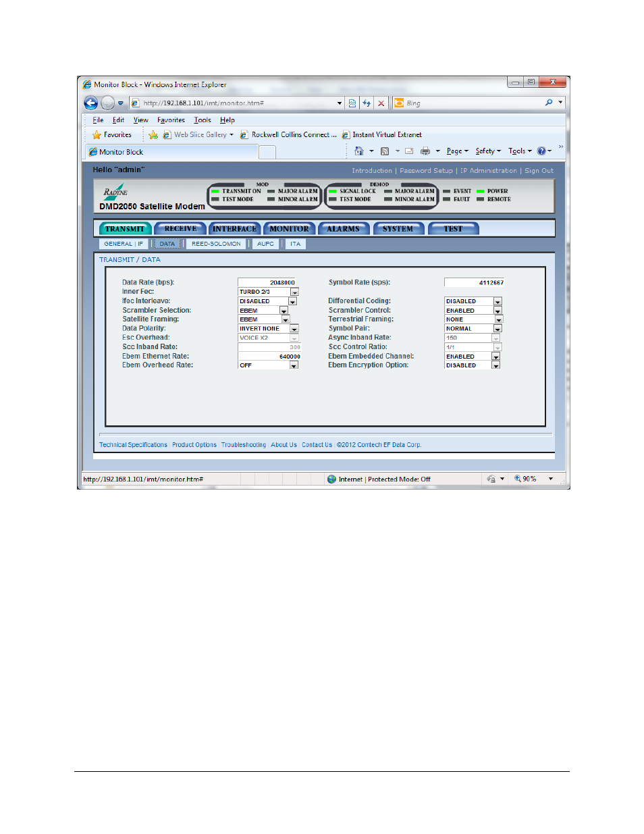
Task: Select the ALARMS tab
Action: click(344, 229)
